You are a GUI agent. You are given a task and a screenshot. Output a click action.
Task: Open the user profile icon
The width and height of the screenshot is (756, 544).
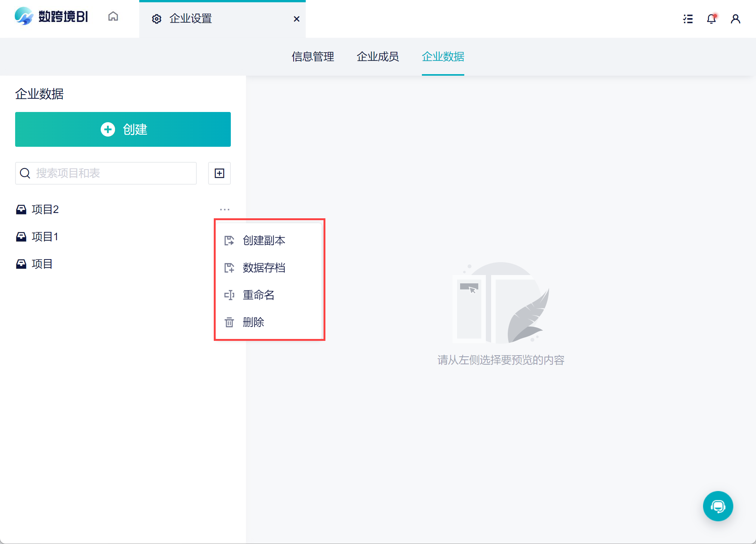735,19
